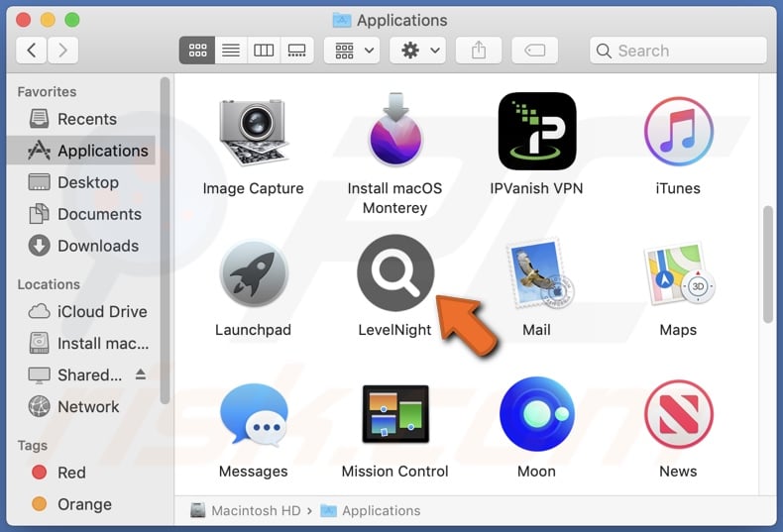Screen dimensions: 783x532
Task: Click the Mail stamp icon
Action: pyautogui.click(x=539, y=273)
